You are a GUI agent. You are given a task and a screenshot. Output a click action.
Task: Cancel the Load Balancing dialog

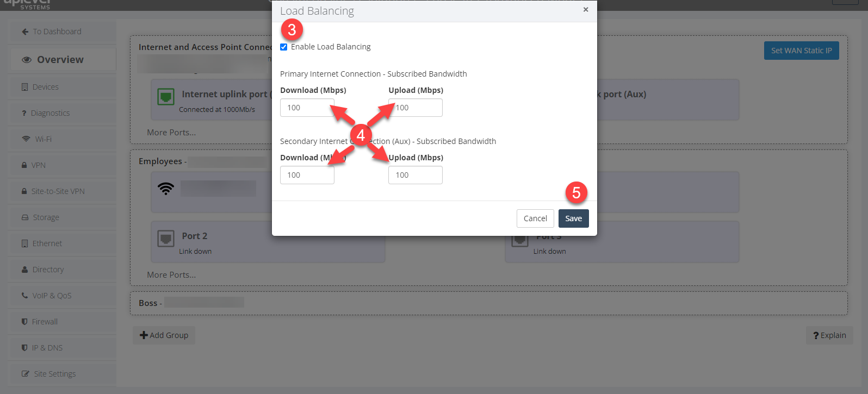(x=535, y=218)
